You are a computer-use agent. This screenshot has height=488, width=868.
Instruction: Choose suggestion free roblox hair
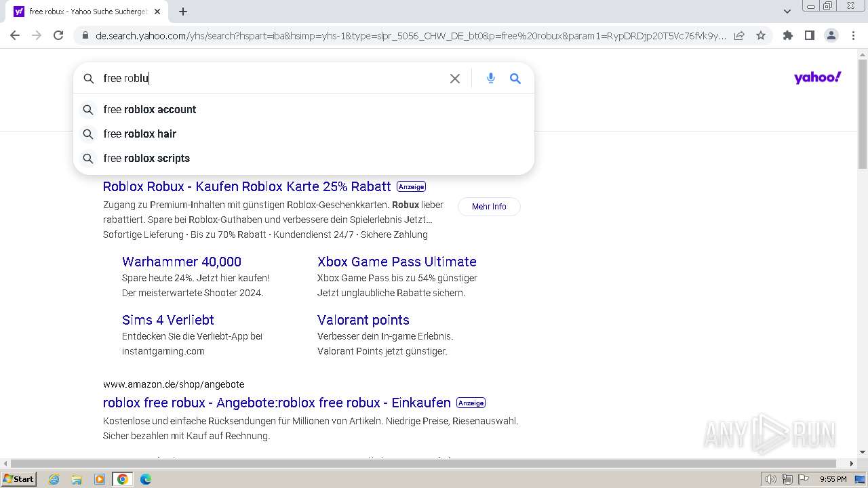(x=304, y=134)
